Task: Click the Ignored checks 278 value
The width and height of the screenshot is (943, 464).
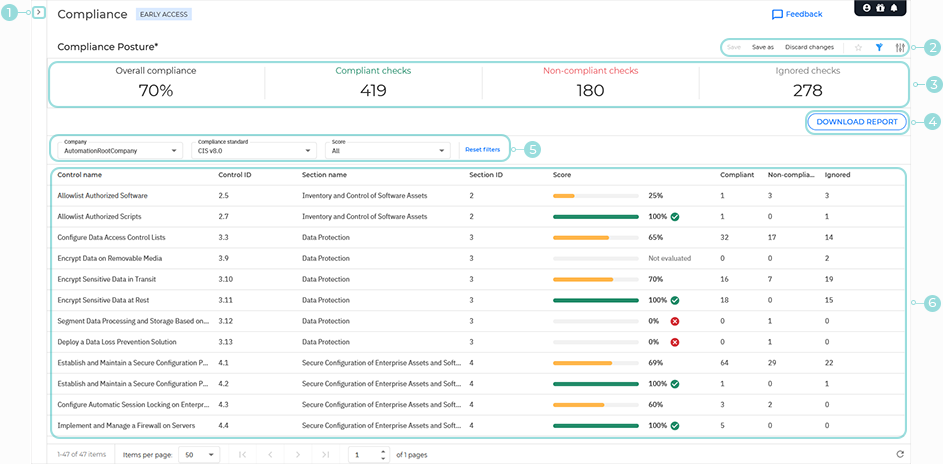Action: pos(808,91)
